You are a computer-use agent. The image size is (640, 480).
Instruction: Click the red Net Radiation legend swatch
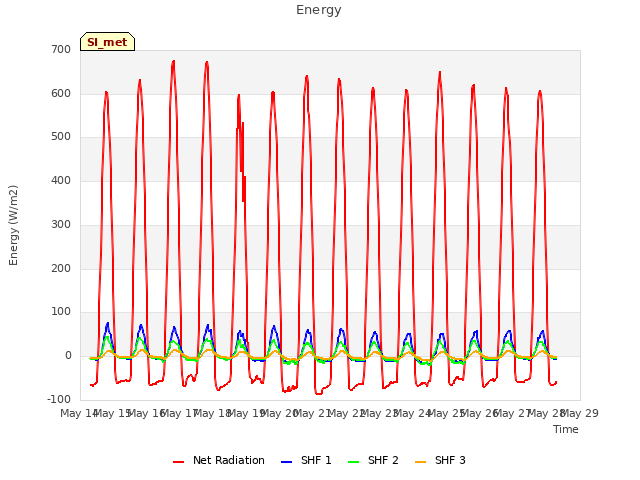(x=178, y=462)
